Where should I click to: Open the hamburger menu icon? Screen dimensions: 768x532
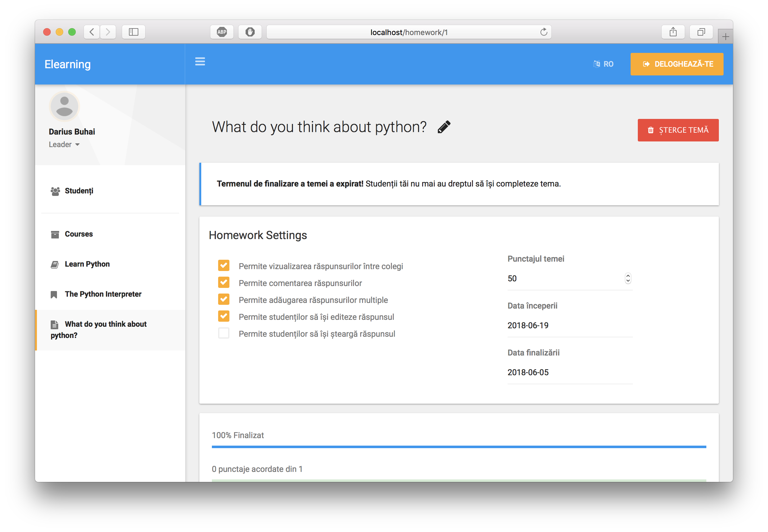[200, 61]
